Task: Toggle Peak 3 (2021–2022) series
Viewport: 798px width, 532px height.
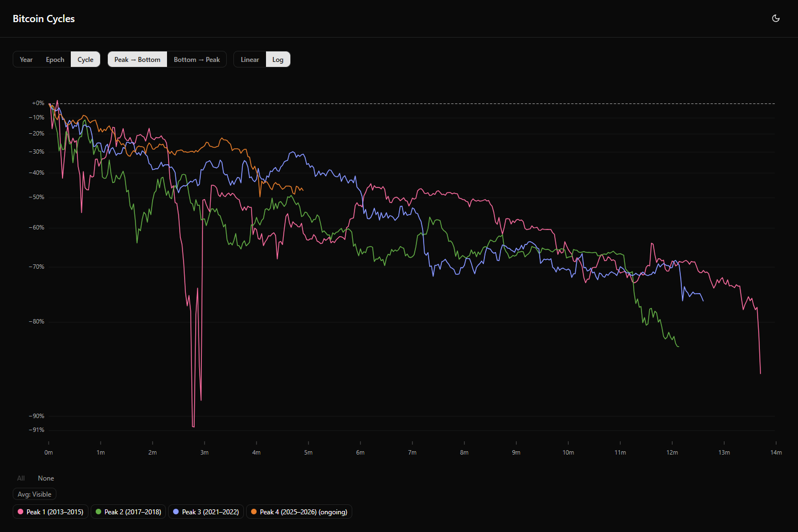Action: [206, 512]
